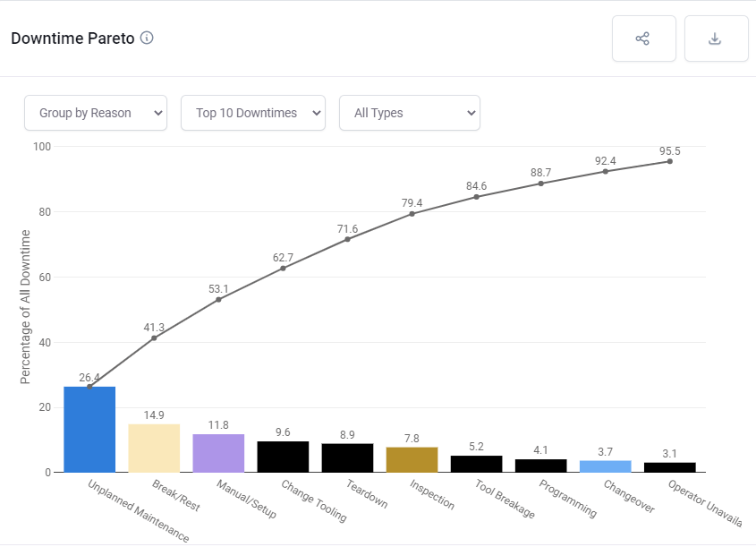Screen dimensions: 756x547
Task: Click the 79.4 point on the Pareto line
Action: 412,214
